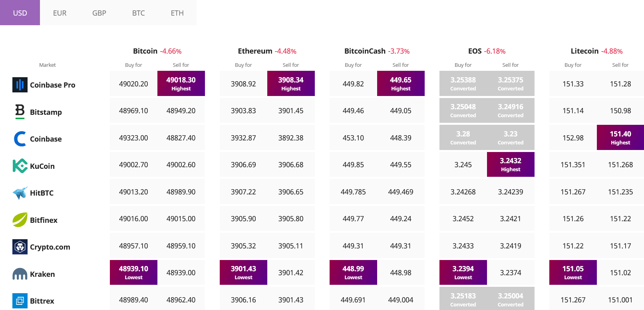Select the BTC currency tab
644x310 pixels.
138,13
